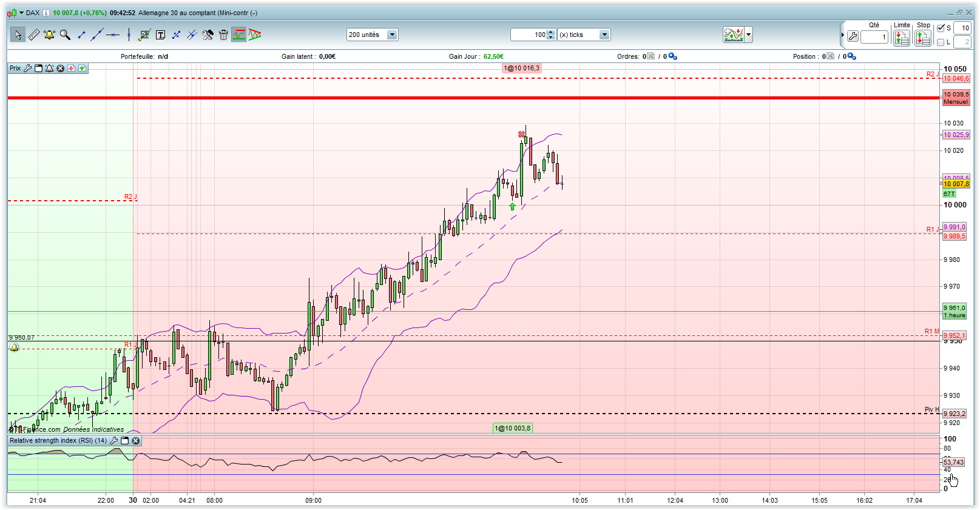980x510 pixels.
Task: Click the 67T ticks countdown label
Action: 949,194
